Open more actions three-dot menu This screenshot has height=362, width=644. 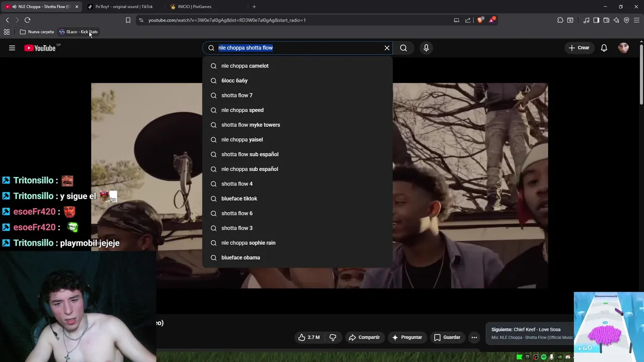click(474, 337)
